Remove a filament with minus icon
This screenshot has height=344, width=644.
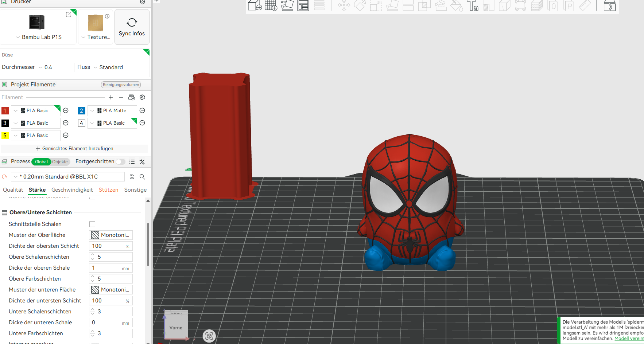coord(121,97)
